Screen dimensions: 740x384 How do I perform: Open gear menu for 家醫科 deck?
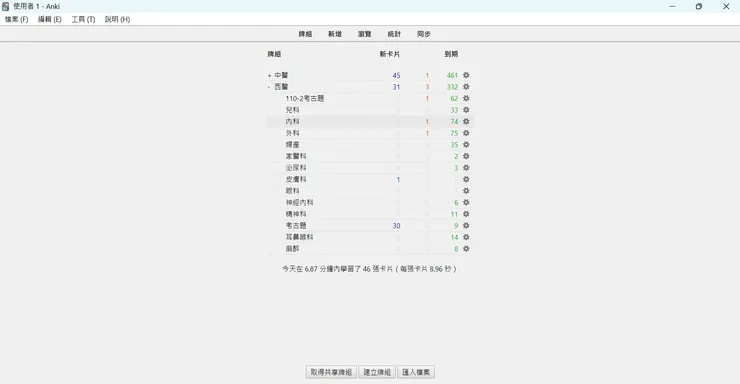466,156
